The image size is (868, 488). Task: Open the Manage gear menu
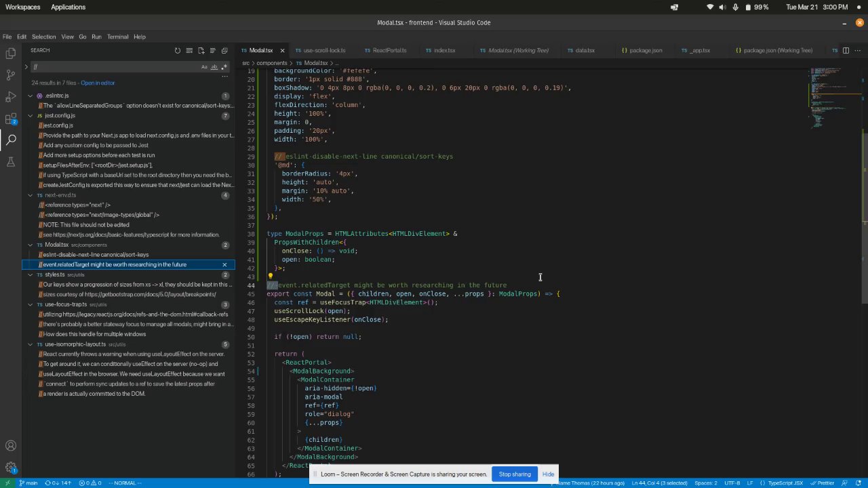tap(11, 468)
